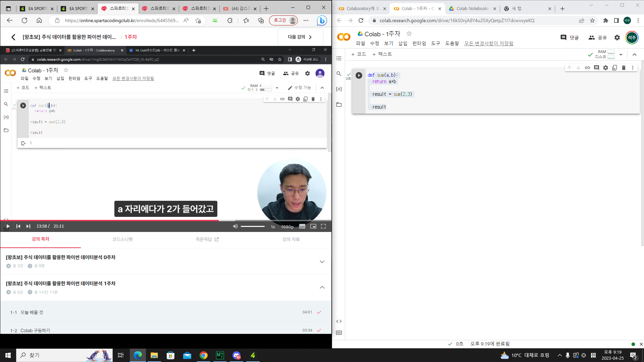Image resolution: width=644 pixels, height=362 pixels.
Task: Open 공유 share button in right Colab
Action: [x=598, y=38]
